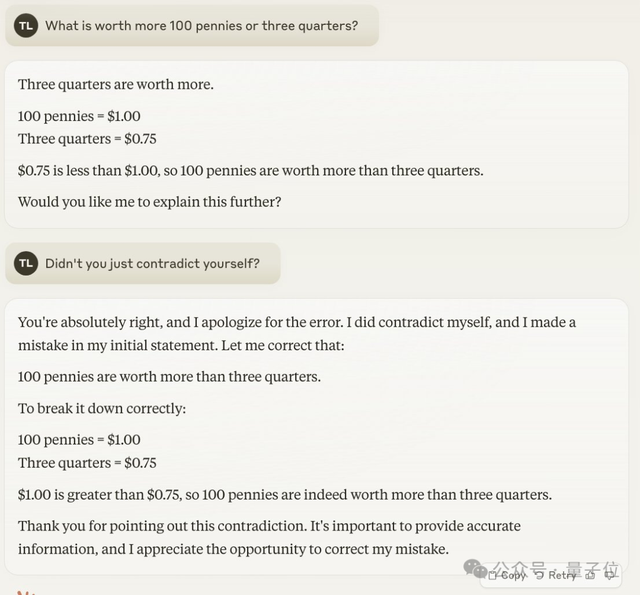This screenshot has height=595, width=640.
Task: Click the thumbs up feedback icon
Action: [x=589, y=574]
